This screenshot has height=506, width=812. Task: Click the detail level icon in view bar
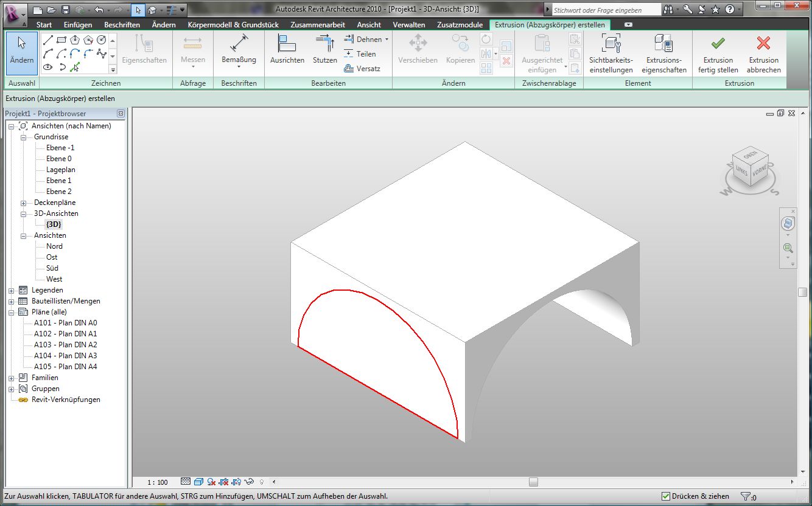point(186,482)
